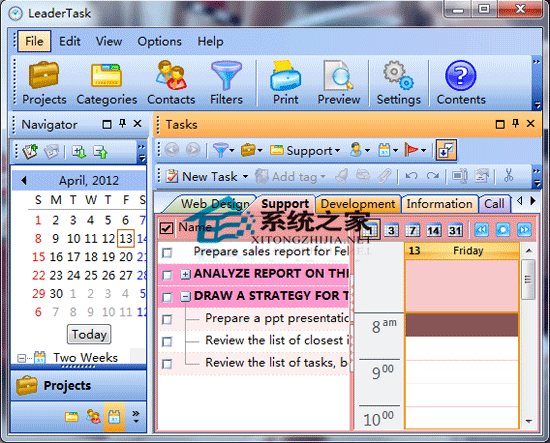Check the 'ANALYZE REPORT' task checkbox
550x443 pixels.
pyautogui.click(x=167, y=275)
